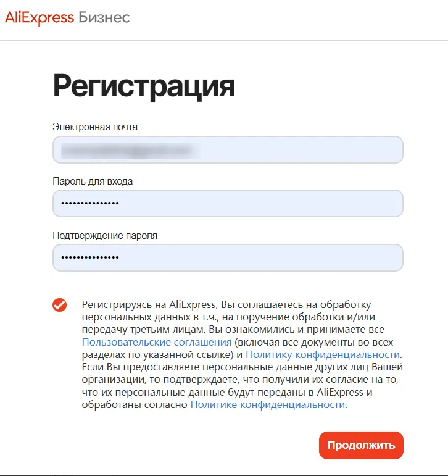Click the Электронная почта label
Screen dimensions: 448x476
pos(95,127)
